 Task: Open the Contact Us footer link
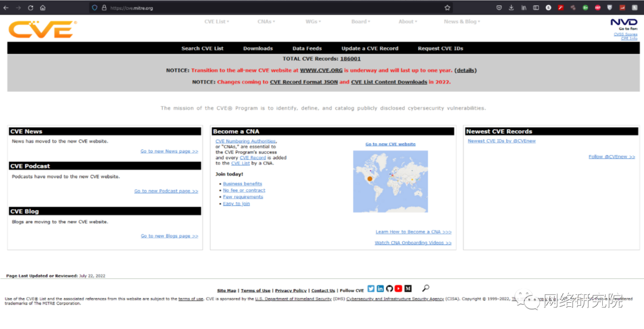323,291
